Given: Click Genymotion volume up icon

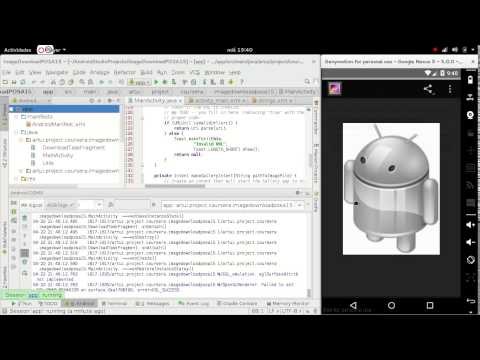Looking at the screenshot, I should [x=470, y=225].
